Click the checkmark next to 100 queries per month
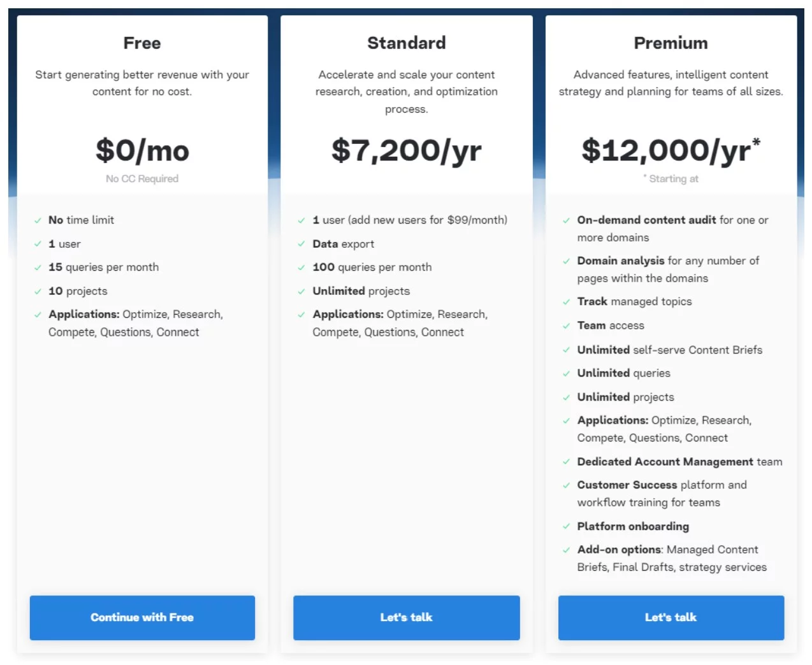812x665 pixels. pos(301,268)
